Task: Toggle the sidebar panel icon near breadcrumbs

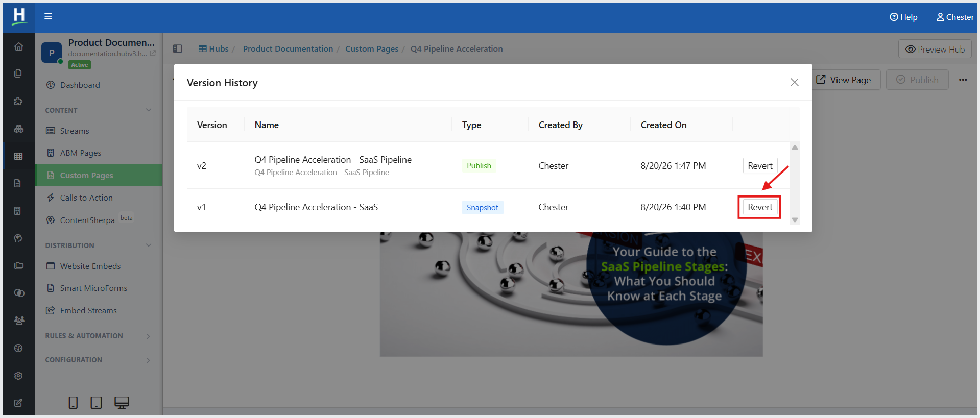Action: pyautogui.click(x=178, y=48)
